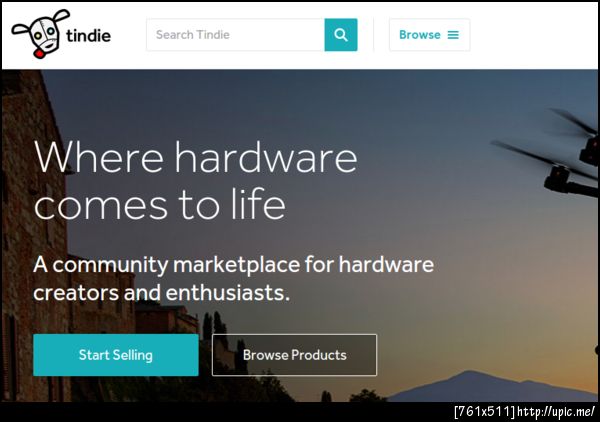Focus the Search Tindie input field
This screenshot has height=422, width=600.
pos(235,35)
